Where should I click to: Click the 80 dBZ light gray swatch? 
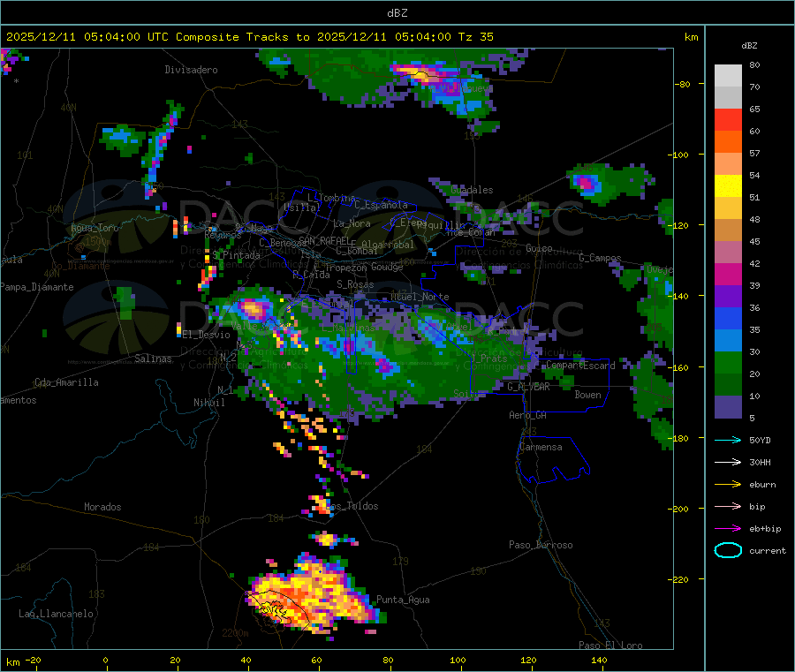[728, 76]
